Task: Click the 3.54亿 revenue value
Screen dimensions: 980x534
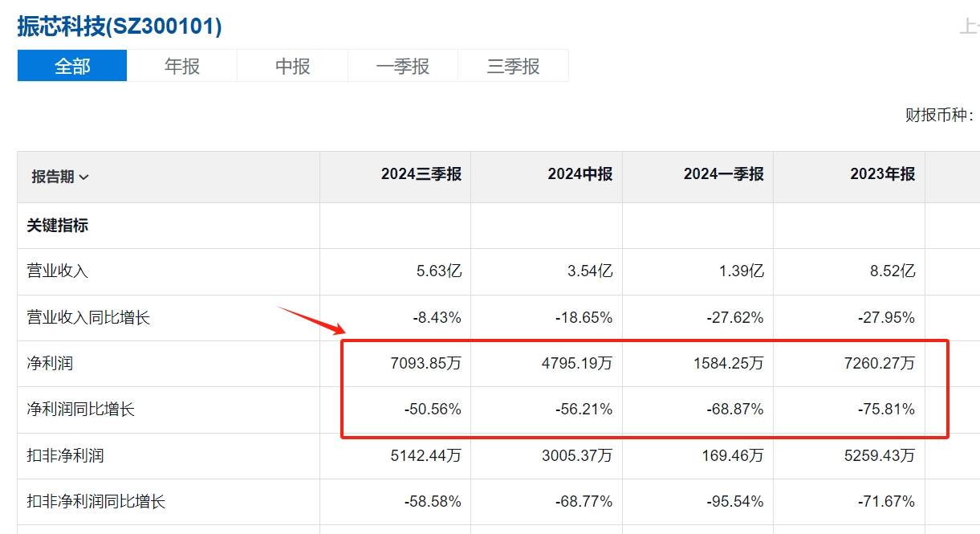Action: coord(590,271)
